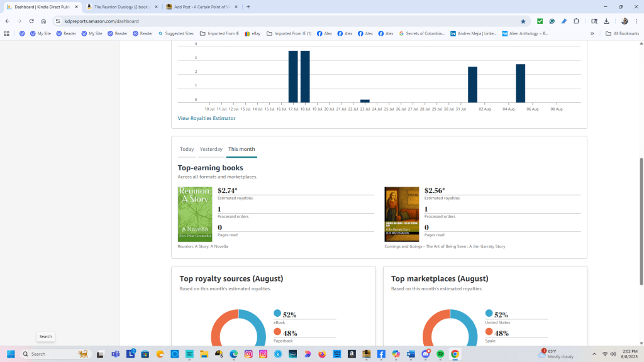644x362 pixels.
Task: Open the Downloads icon in the toolbar
Action: (606, 21)
